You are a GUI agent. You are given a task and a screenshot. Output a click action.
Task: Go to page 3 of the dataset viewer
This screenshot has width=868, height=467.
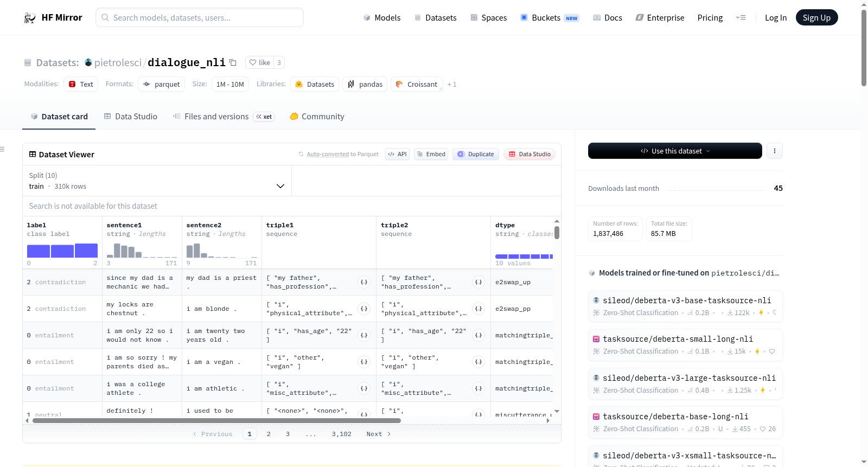point(288,434)
